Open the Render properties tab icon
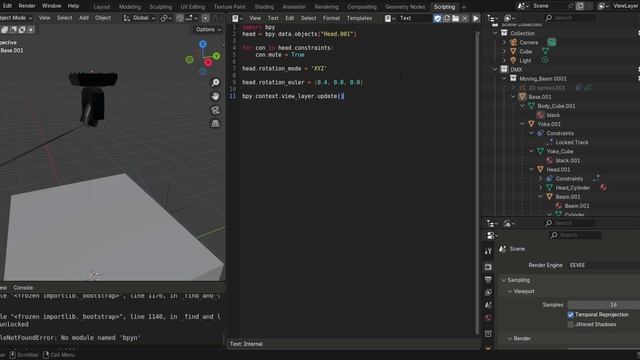This screenshot has height=360, width=640. click(488, 267)
